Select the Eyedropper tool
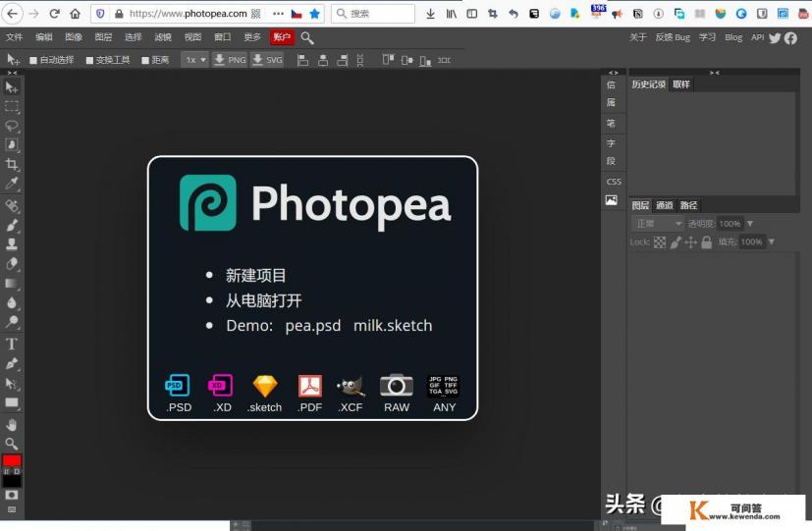 click(12, 184)
